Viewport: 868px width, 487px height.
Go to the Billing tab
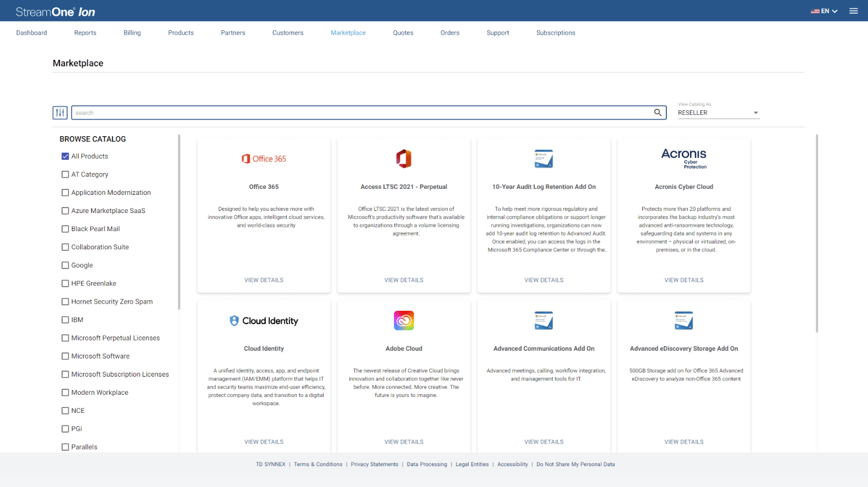point(132,33)
